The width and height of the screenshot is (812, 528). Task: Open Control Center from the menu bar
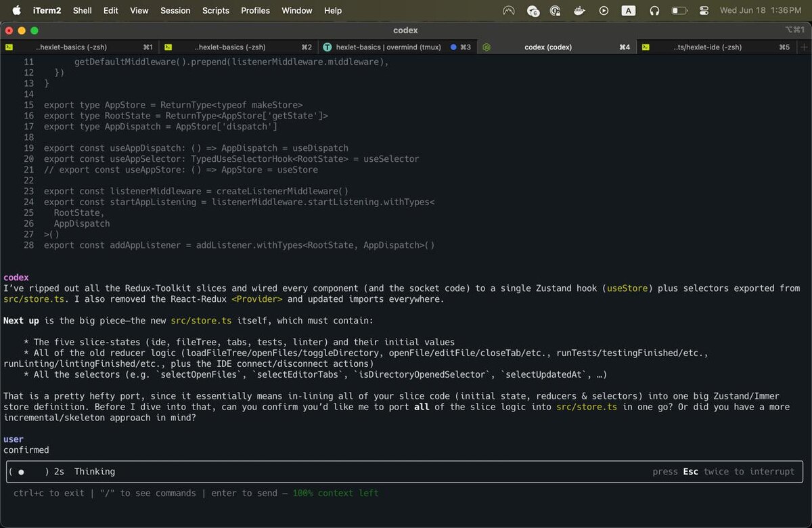point(704,11)
